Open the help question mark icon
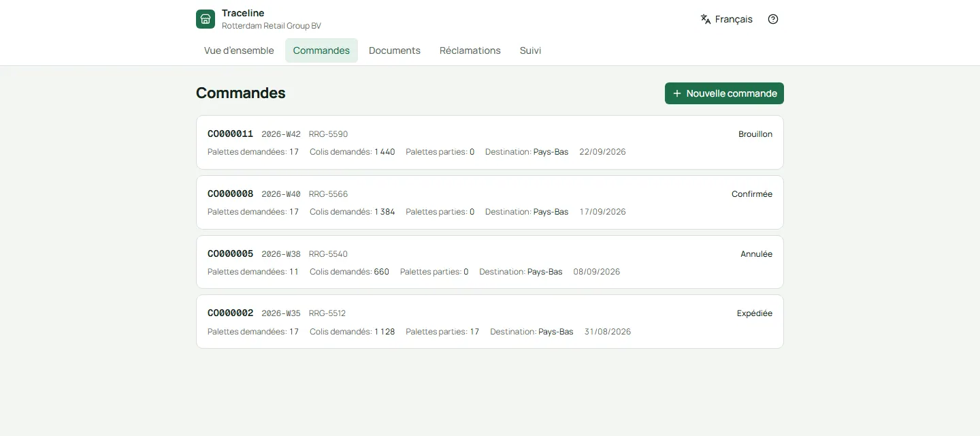 coord(773,19)
